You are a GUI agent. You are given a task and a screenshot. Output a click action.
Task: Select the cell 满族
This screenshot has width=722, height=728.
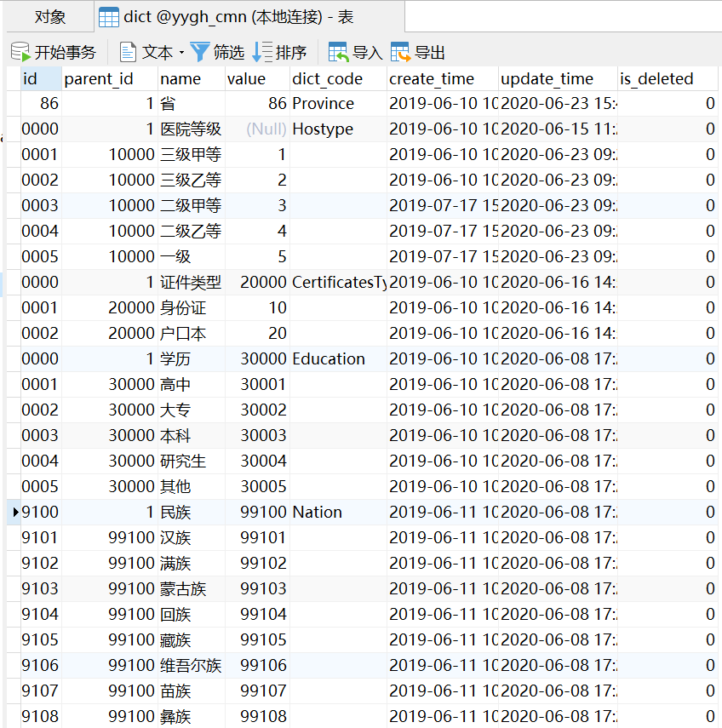tap(192, 563)
